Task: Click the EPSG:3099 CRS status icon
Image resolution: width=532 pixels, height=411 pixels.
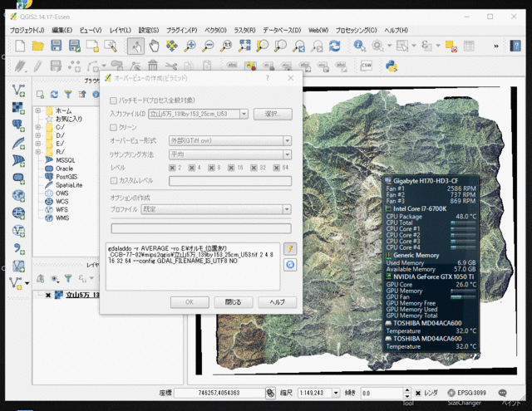Action: coord(466,393)
